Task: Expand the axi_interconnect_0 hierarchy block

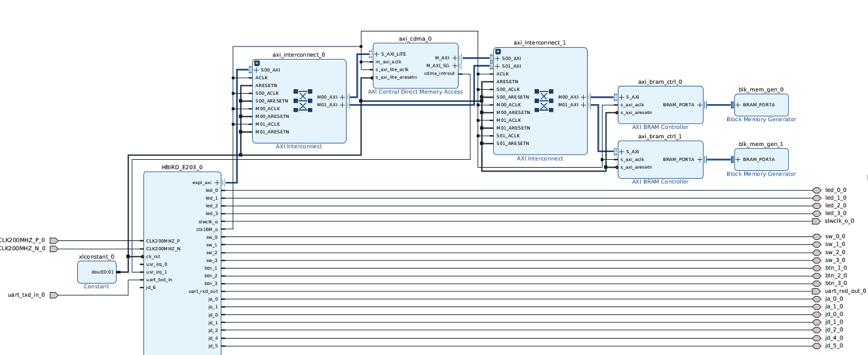Action: click(x=257, y=63)
